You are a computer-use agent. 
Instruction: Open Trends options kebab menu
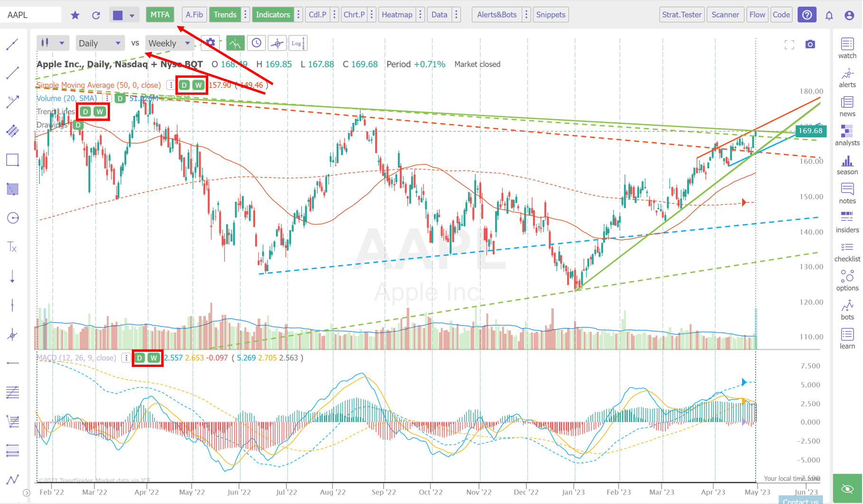246,15
